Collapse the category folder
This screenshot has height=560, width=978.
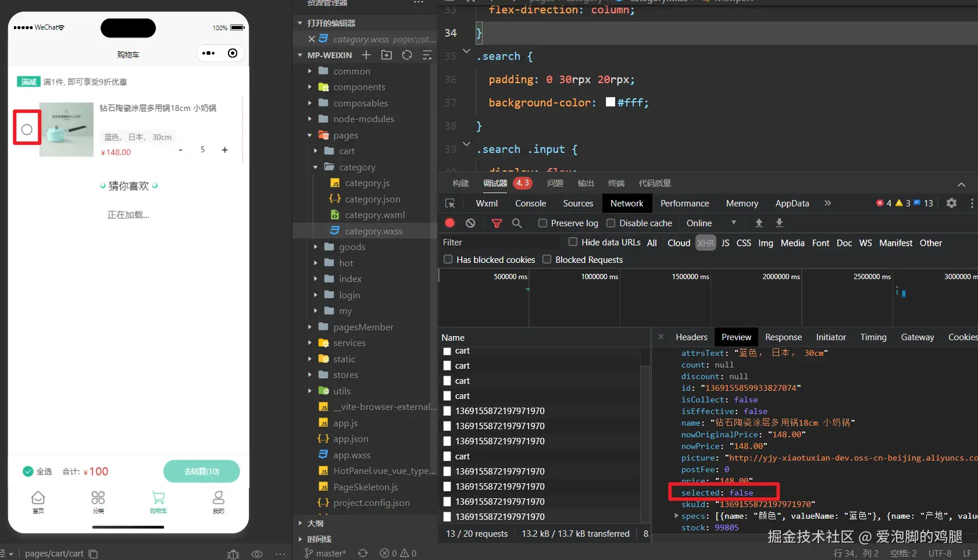[x=316, y=167]
